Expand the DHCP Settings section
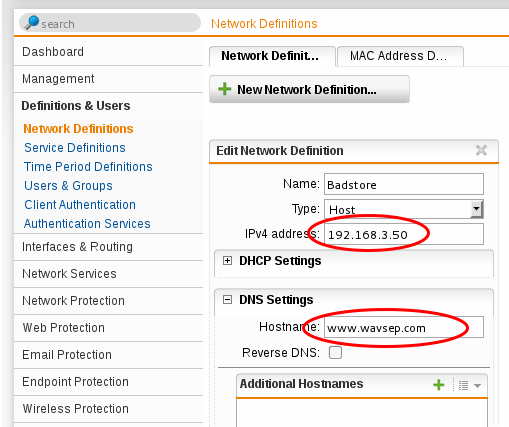 click(x=227, y=261)
